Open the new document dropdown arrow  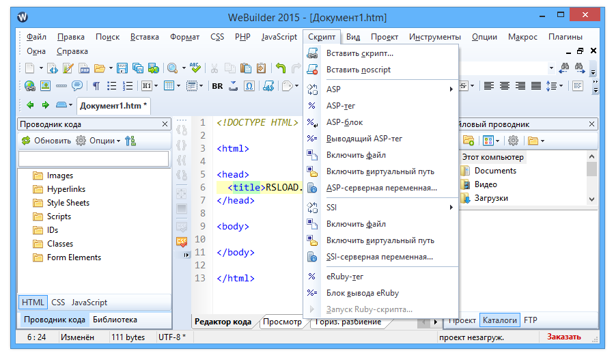click(x=41, y=68)
